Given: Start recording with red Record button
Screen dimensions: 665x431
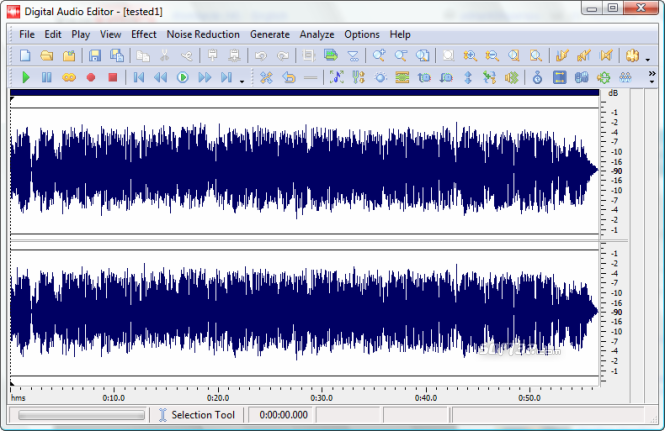Looking at the screenshot, I should click(x=91, y=77).
